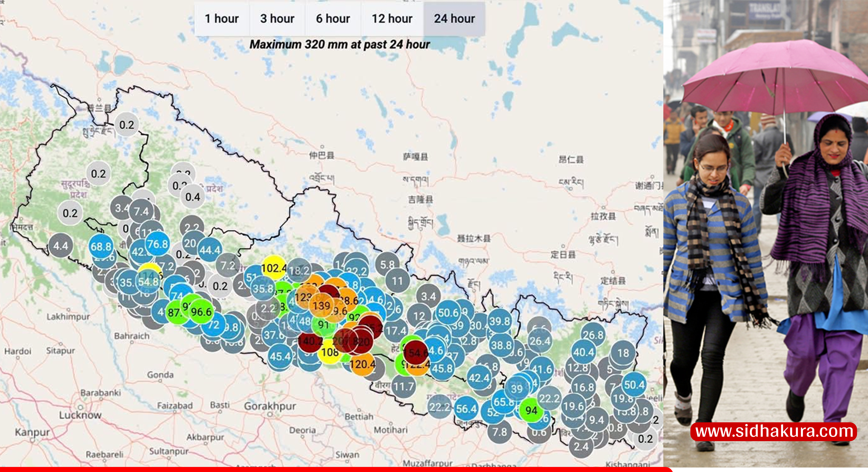Viewport: 868px width, 472px height.
Task: Click the grey 18 station marker
Action: pos(623,353)
